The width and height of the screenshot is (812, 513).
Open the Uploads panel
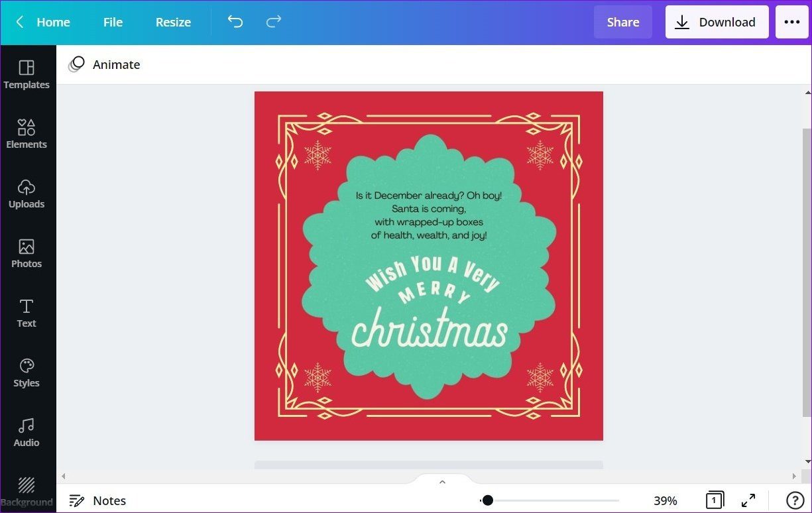pos(27,194)
